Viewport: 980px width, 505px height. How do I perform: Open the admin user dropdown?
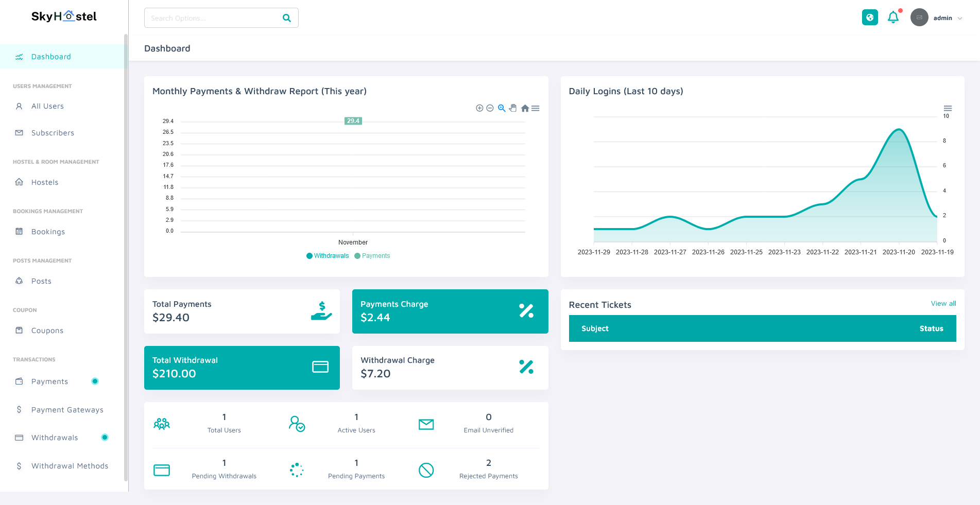point(937,18)
